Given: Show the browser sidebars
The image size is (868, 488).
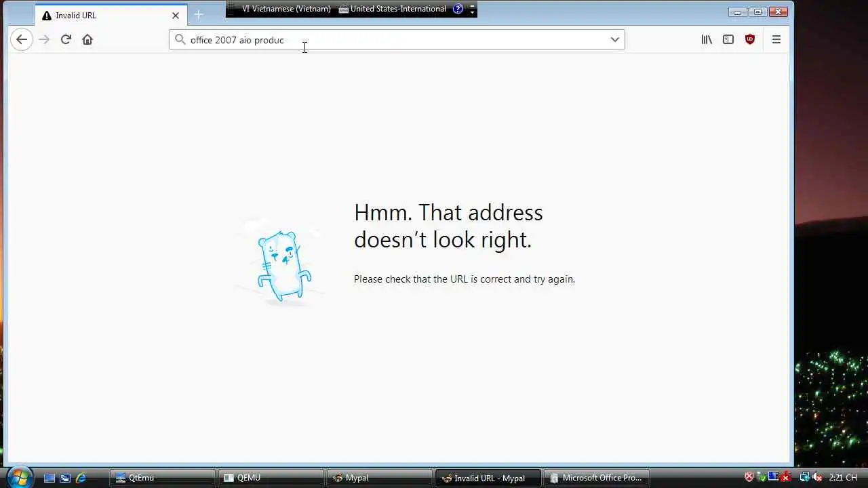Looking at the screenshot, I should tap(728, 39).
